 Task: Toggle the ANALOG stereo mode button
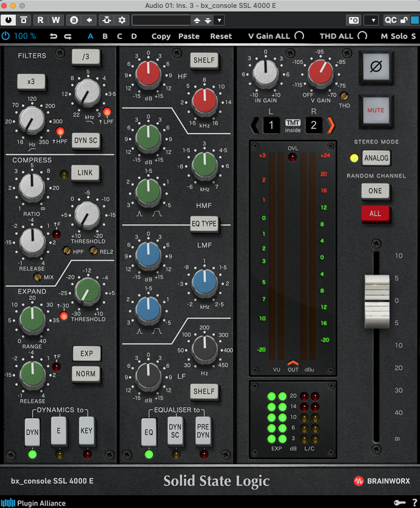click(x=376, y=158)
